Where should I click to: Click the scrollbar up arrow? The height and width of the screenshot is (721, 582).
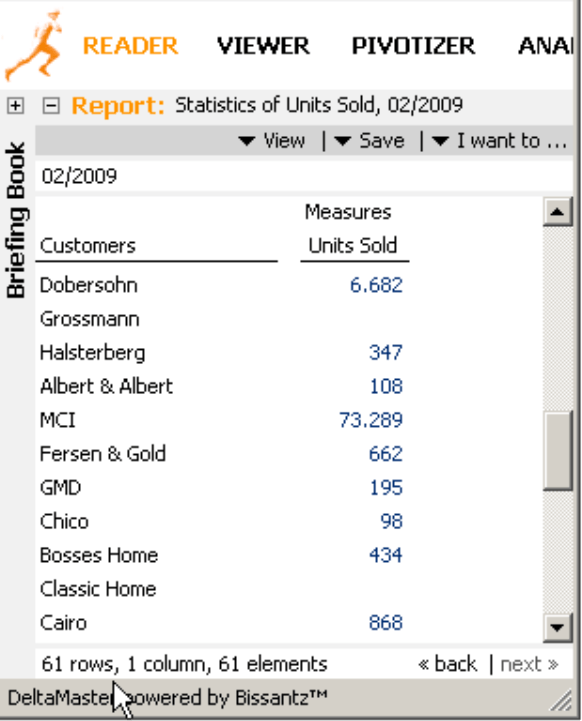pos(557,212)
